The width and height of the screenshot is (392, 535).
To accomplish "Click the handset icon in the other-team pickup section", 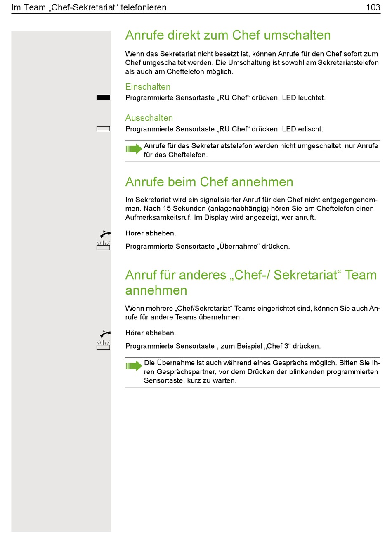I will pos(105,333).
